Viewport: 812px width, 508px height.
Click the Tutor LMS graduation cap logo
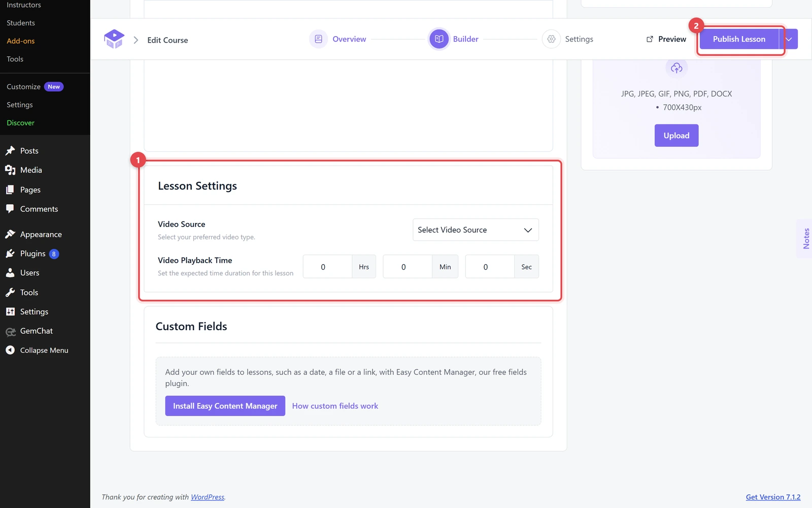(x=114, y=39)
